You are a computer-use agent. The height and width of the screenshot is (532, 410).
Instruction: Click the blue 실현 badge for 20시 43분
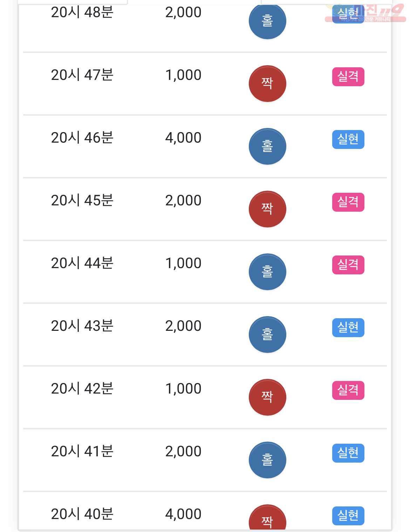[348, 328]
